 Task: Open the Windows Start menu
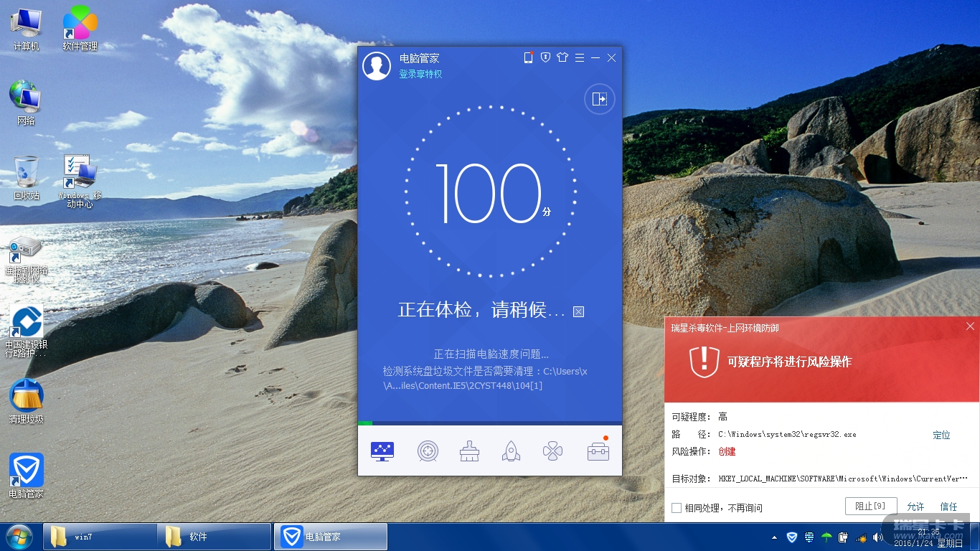click(x=19, y=537)
